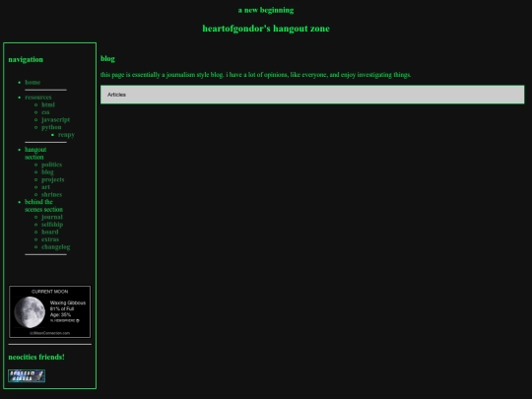Go to the extras page
Viewport: 532px width, 399px height.
coord(50,239)
